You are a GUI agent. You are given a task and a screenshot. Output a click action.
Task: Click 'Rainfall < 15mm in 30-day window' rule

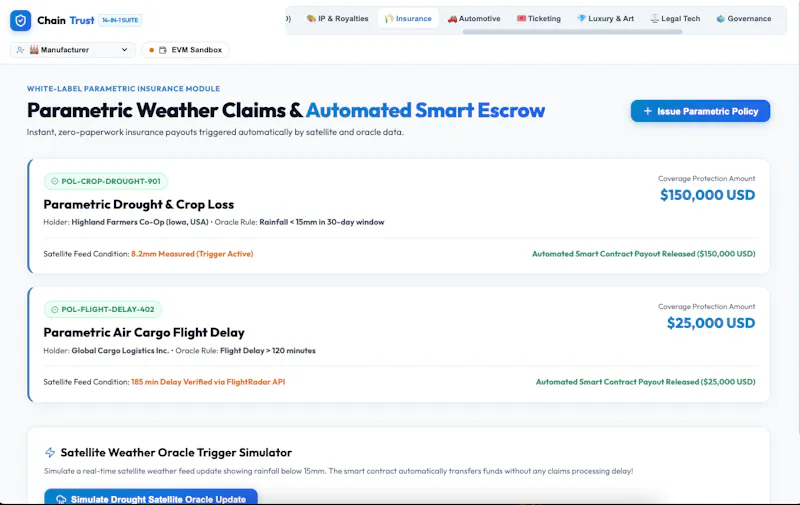click(321, 222)
